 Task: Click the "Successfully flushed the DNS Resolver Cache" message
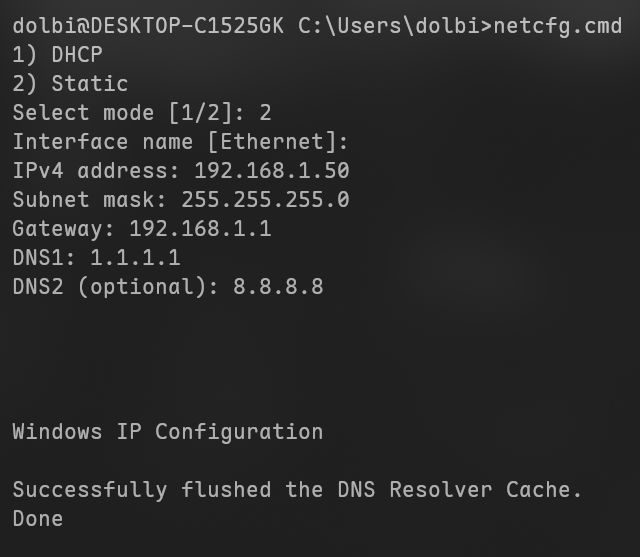(x=297, y=490)
